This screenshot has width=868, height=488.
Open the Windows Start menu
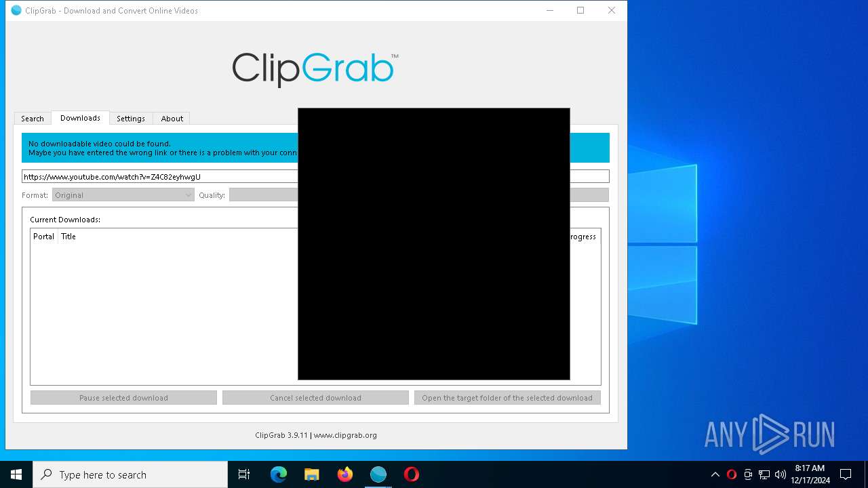16,474
